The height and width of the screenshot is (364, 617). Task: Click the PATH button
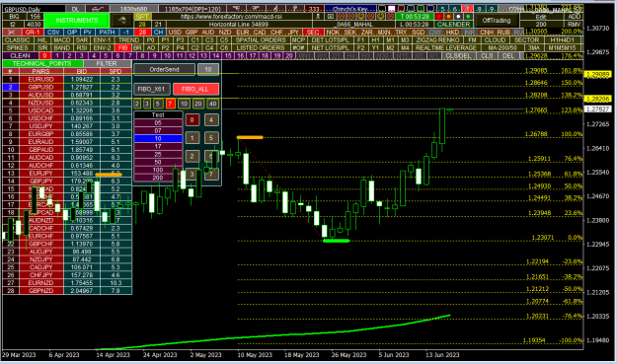tap(107, 33)
